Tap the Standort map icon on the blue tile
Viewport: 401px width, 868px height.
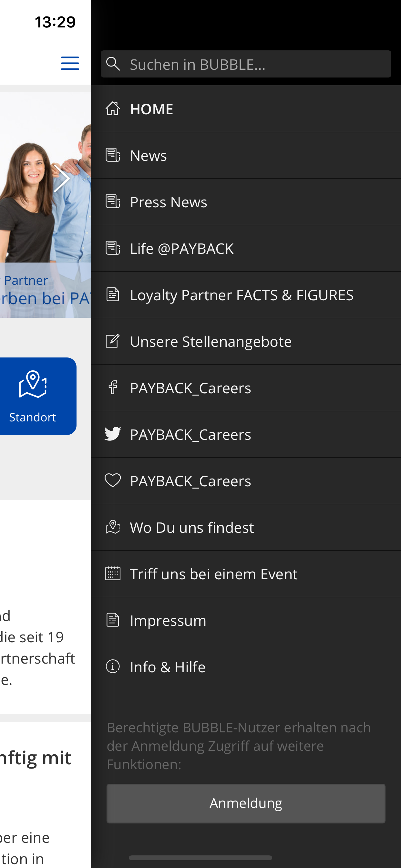(33, 384)
